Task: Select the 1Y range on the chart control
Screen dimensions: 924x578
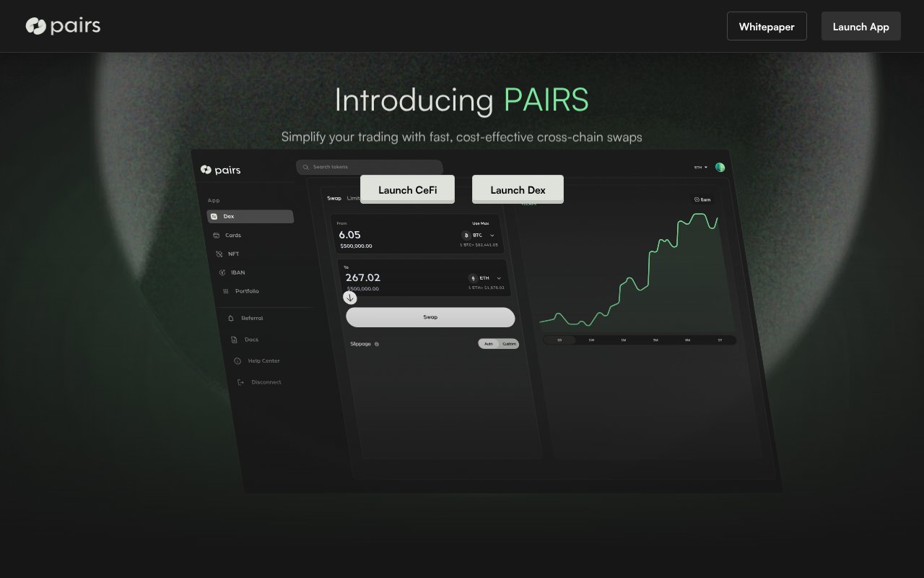Action: tap(720, 340)
